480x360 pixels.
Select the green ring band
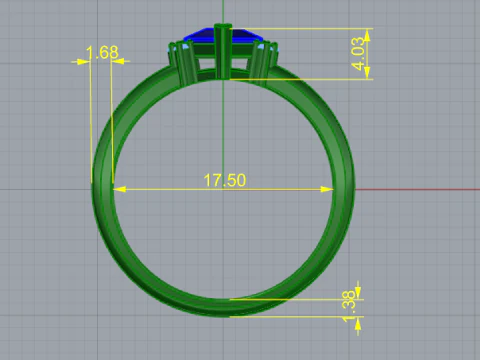(x=343, y=190)
